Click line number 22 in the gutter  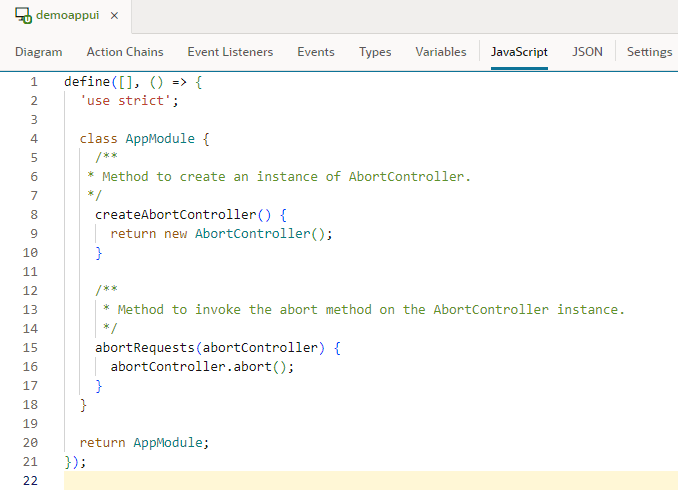coord(30,481)
